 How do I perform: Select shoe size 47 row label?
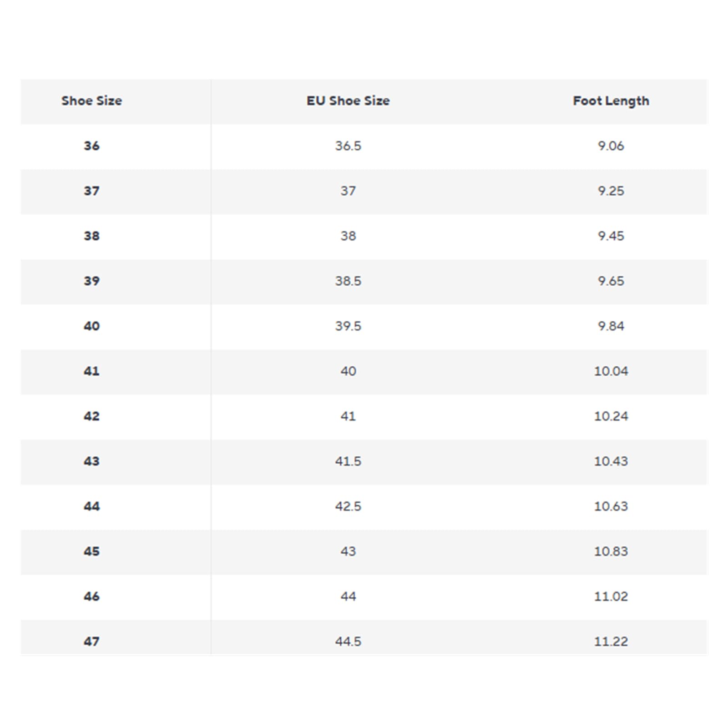click(91, 641)
